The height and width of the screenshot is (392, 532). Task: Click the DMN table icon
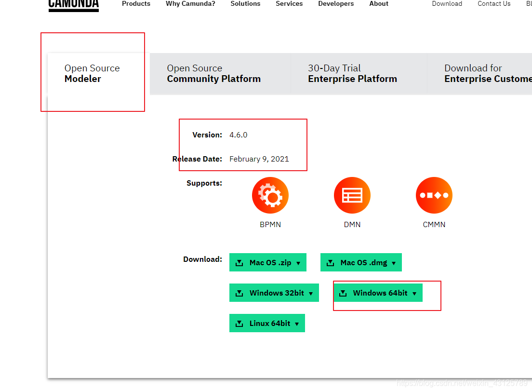coord(352,195)
